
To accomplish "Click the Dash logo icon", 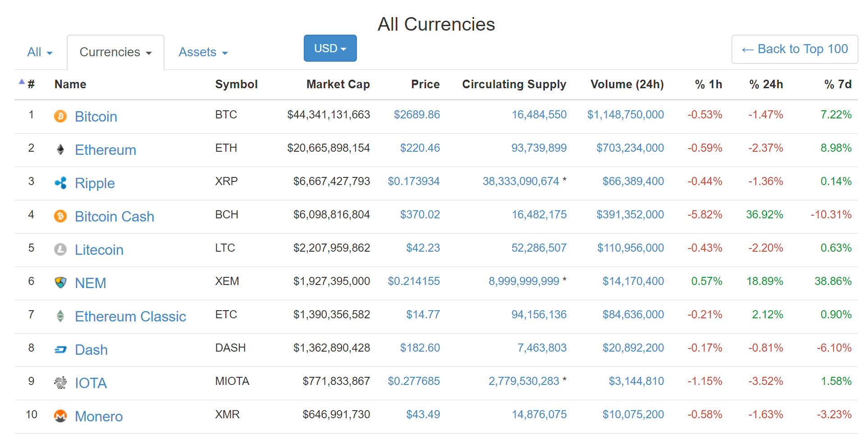I will click(x=60, y=350).
